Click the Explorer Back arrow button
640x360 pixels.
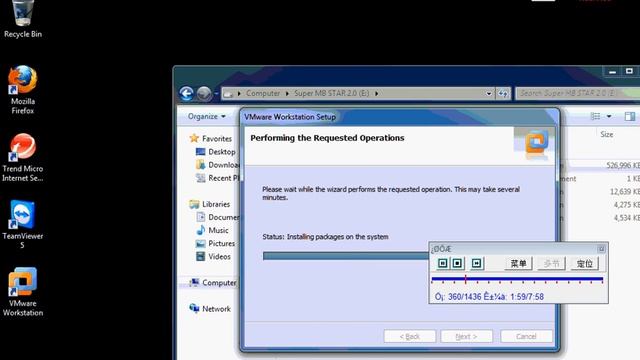pos(187,93)
